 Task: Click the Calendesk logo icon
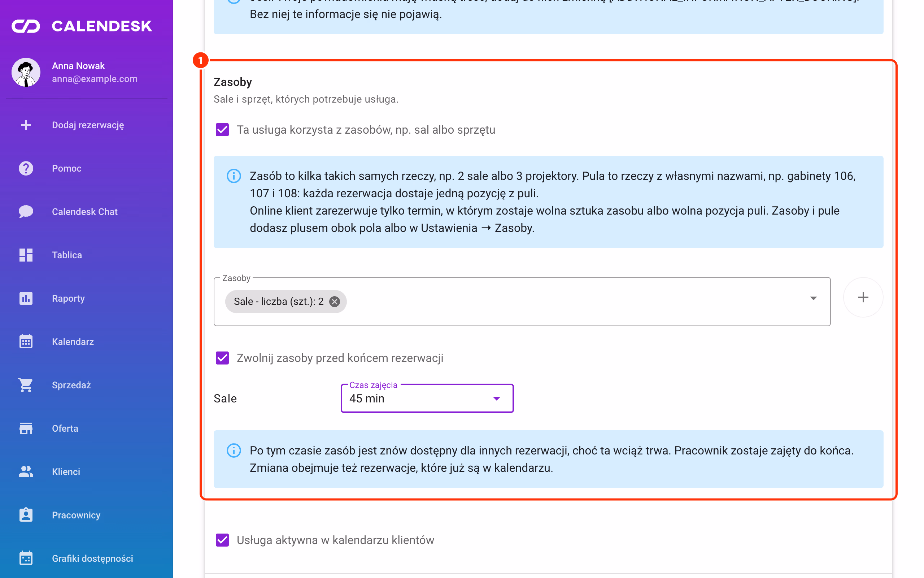point(26,26)
